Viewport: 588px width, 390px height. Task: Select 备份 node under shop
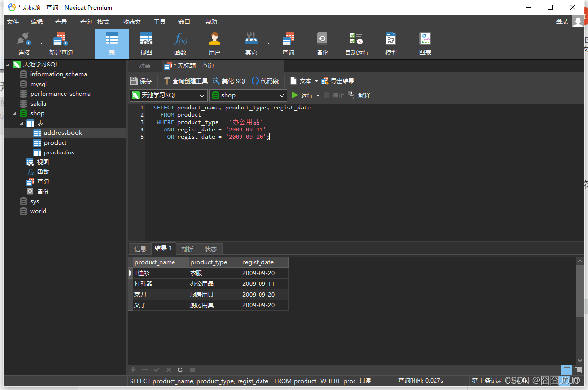coord(43,192)
